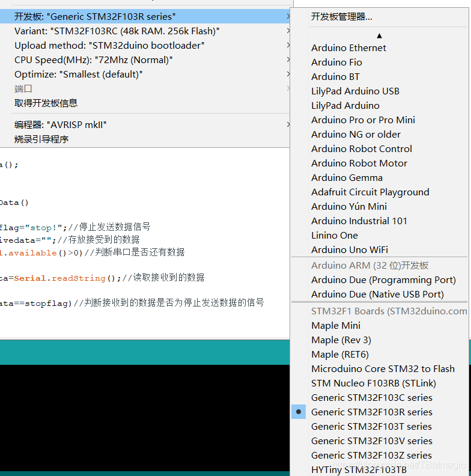
Task: Click the up arrow to scroll board list
Action: click(379, 36)
